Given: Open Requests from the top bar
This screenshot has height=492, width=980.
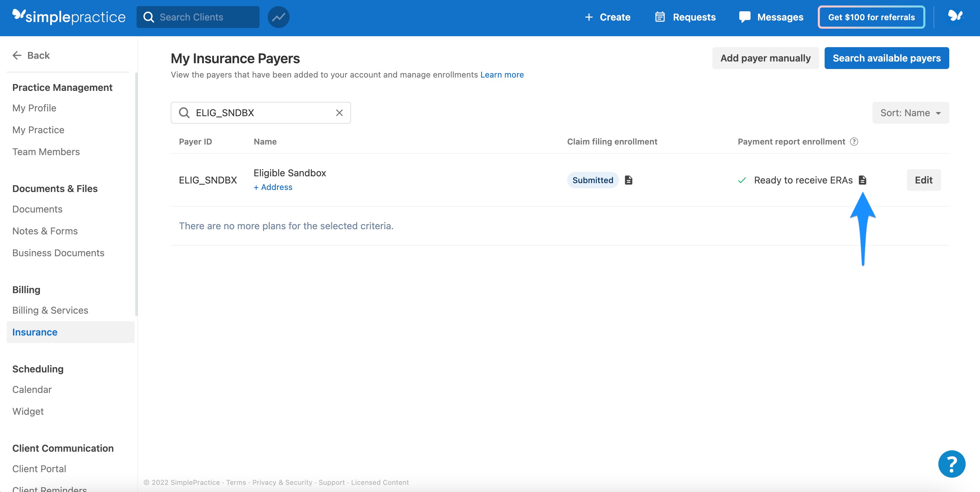Looking at the screenshot, I should [x=685, y=17].
